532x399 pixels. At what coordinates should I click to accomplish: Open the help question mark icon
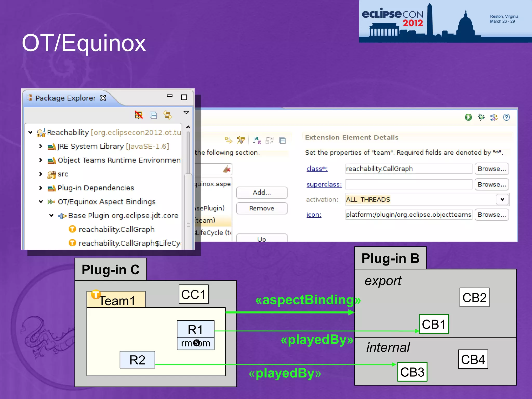(506, 117)
